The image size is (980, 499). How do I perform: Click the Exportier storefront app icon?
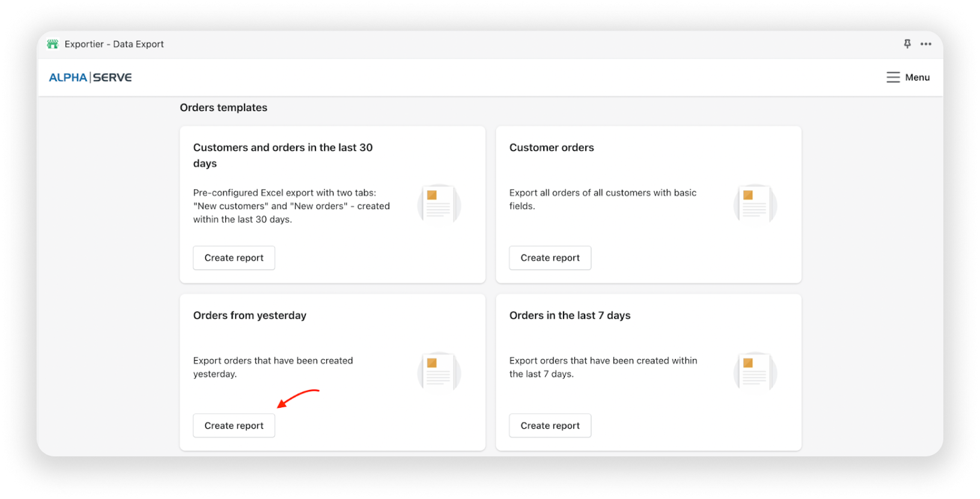coord(53,44)
